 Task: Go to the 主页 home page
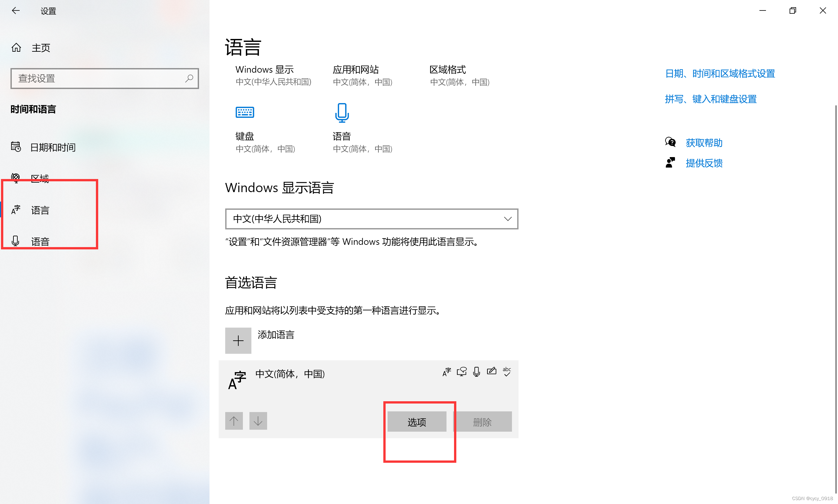(40, 48)
